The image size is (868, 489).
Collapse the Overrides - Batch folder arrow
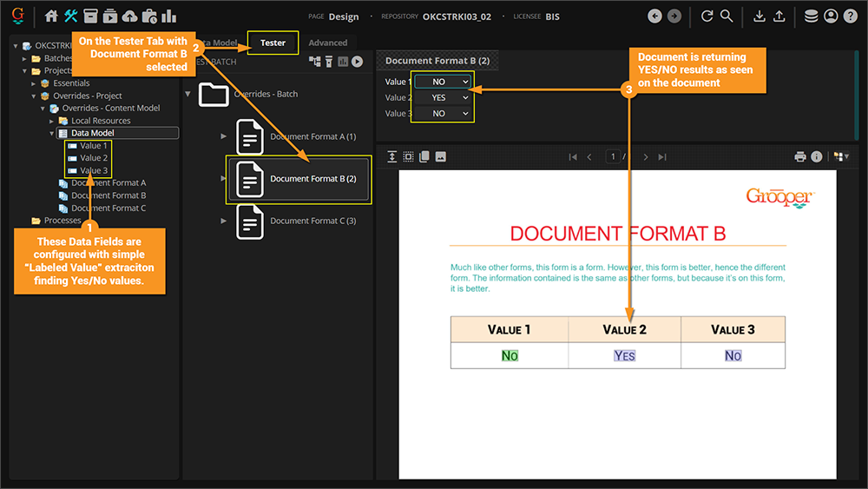(x=187, y=94)
